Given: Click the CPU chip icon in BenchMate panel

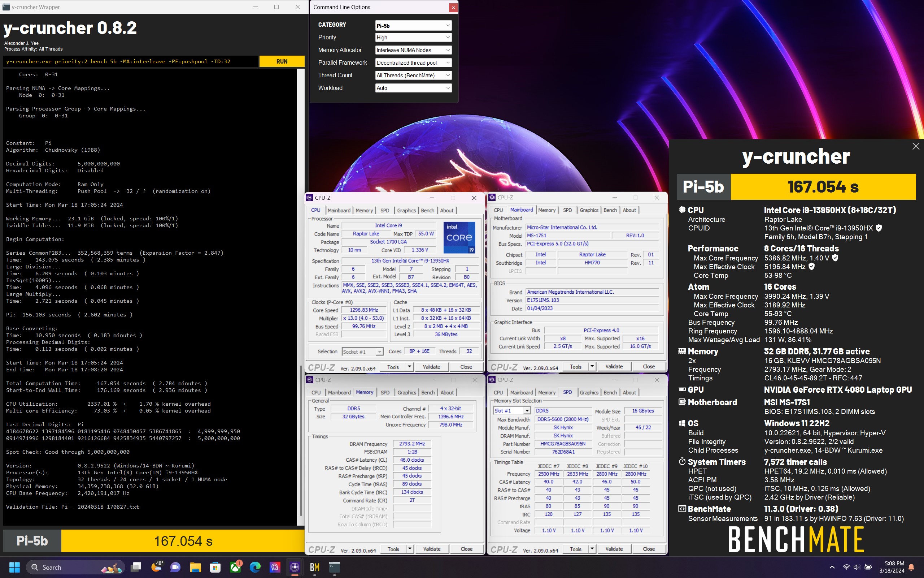Looking at the screenshot, I should 682,210.
